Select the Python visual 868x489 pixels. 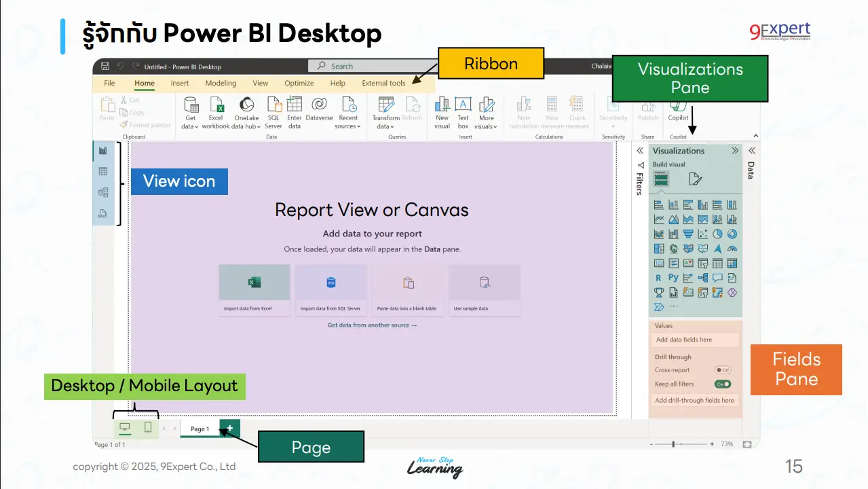(x=673, y=278)
